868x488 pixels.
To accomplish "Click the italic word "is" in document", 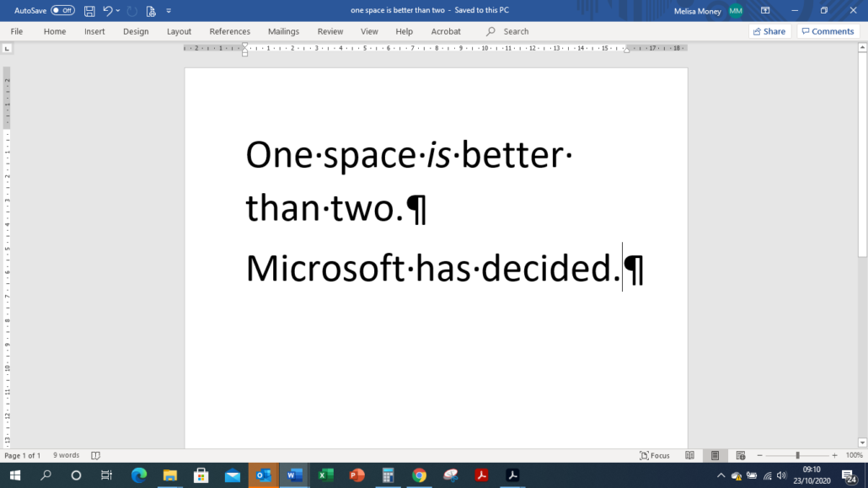I will click(438, 155).
